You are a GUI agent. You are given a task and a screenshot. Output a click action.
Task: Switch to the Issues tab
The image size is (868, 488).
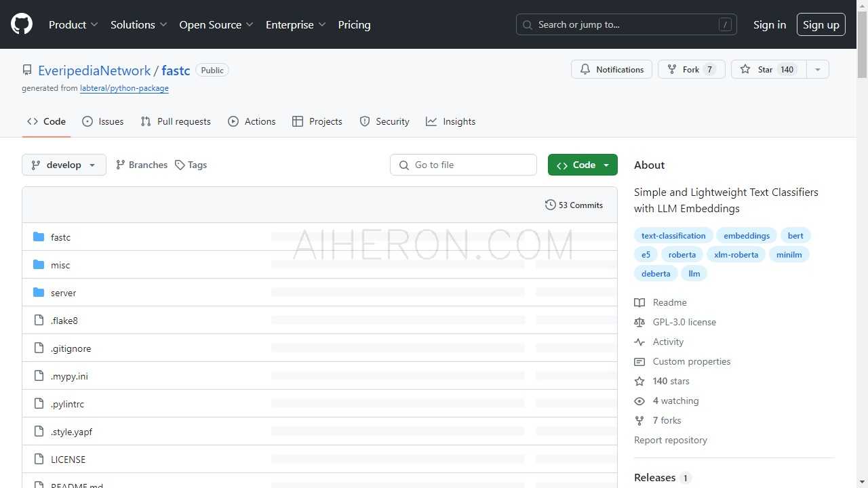pos(103,122)
